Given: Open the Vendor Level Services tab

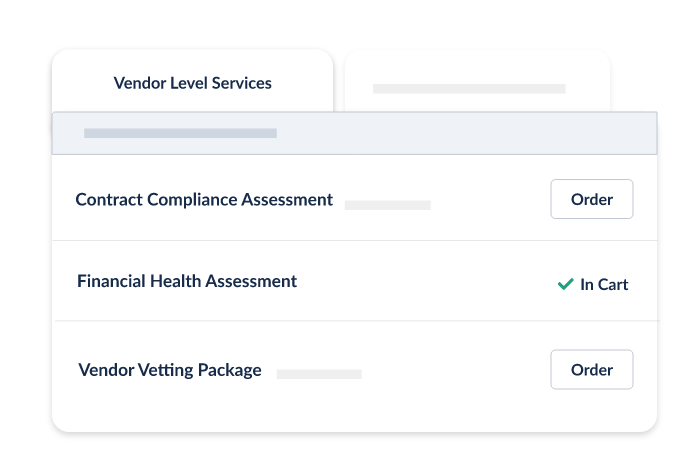Looking at the screenshot, I should click(x=192, y=83).
